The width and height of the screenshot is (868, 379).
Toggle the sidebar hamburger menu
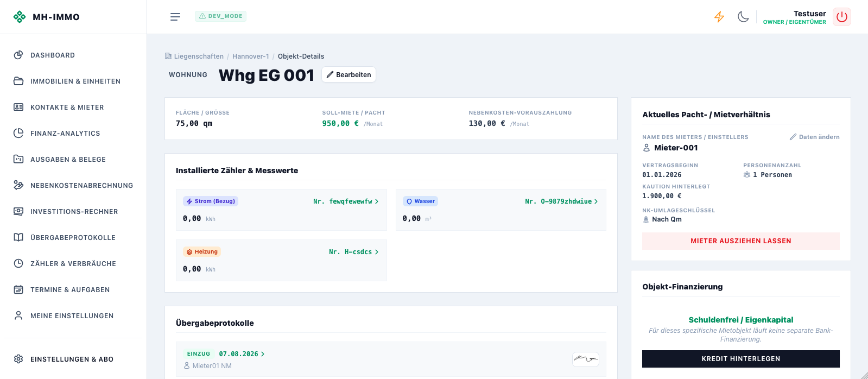click(x=175, y=17)
